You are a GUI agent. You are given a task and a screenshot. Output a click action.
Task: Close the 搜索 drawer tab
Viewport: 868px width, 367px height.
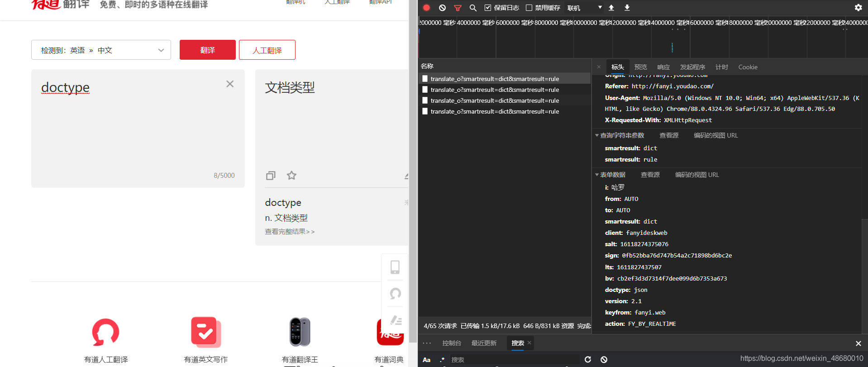(529, 343)
